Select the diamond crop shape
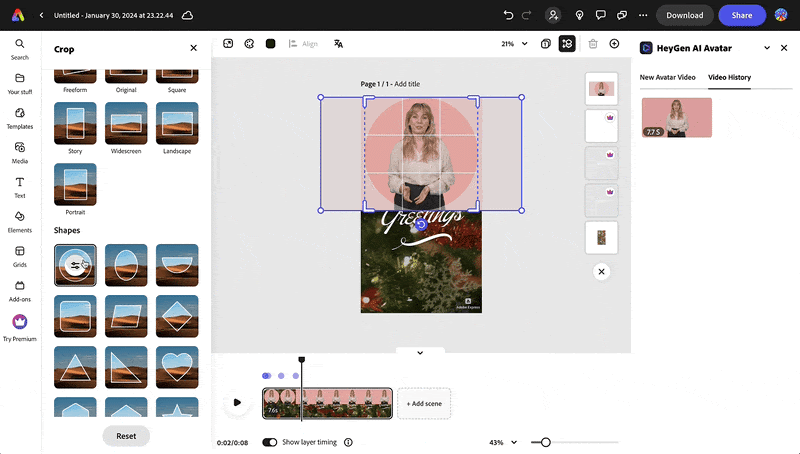This screenshot has height=454, width=800. click(x=177, y=316)
